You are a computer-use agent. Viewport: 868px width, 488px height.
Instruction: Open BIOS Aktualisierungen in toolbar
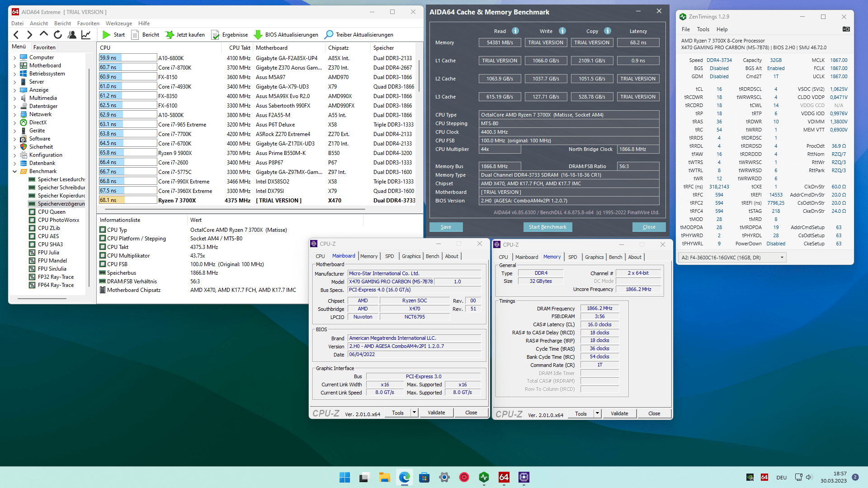(286, 35)
